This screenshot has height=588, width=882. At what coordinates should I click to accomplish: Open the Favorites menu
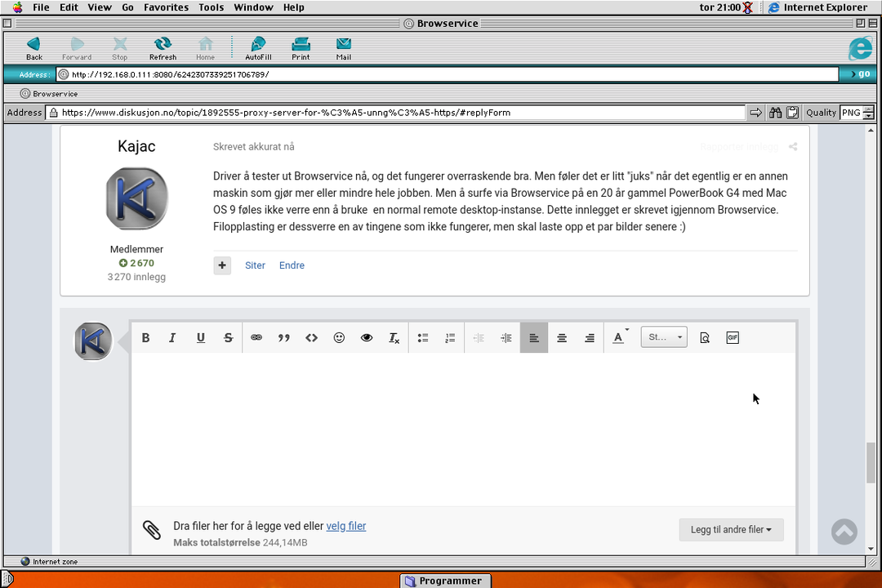pyautogui.click(x=166, y=7)
